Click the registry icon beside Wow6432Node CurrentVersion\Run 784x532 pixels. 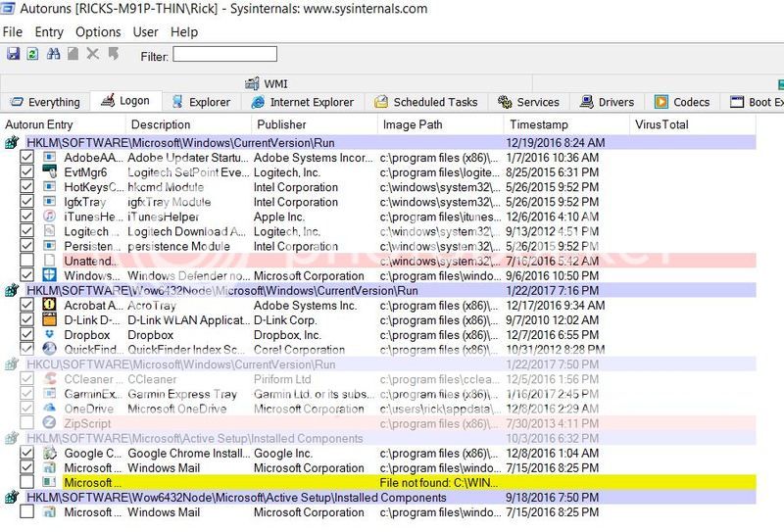click(12, 291)
